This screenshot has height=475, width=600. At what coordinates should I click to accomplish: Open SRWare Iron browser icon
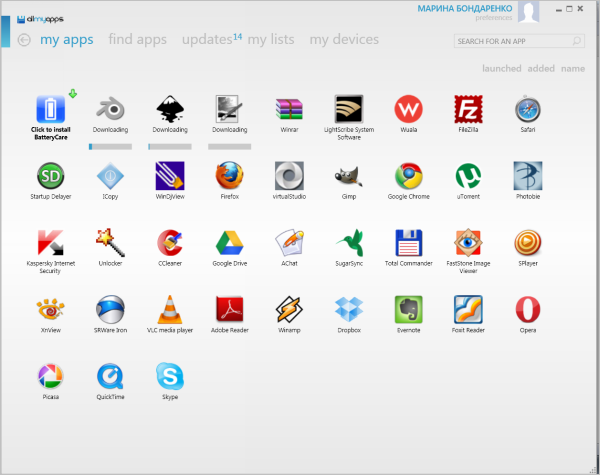(x=110, y=309)
